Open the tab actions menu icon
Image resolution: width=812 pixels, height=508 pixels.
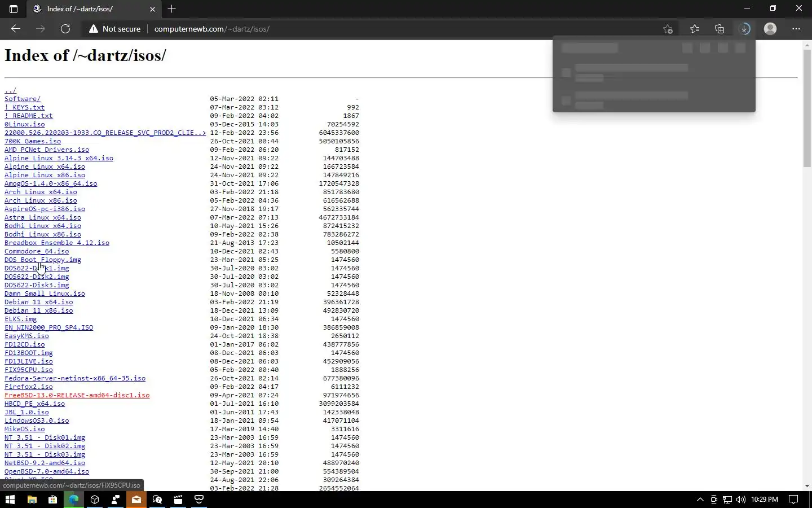pyautogui.click(x=14, y=9)
